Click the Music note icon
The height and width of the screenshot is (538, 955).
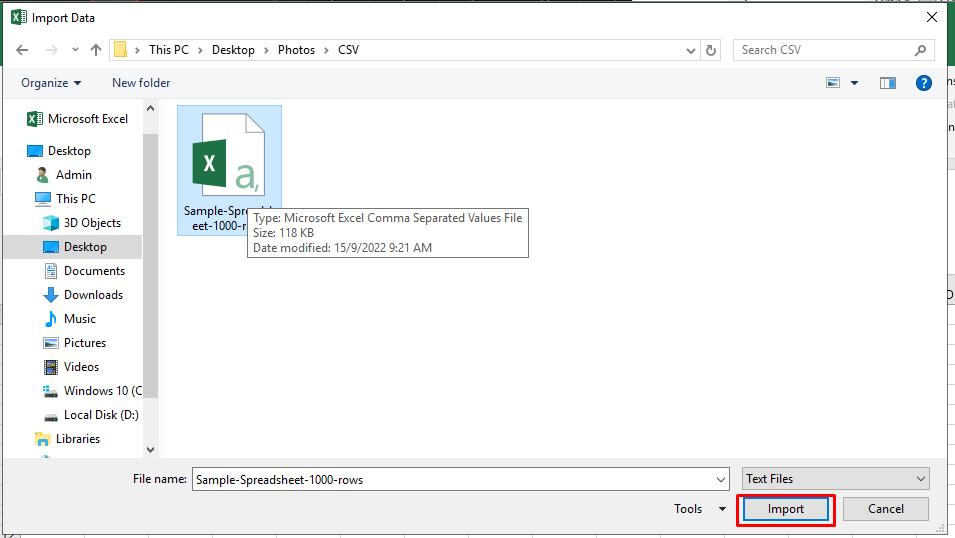click(x=51, y=319)
